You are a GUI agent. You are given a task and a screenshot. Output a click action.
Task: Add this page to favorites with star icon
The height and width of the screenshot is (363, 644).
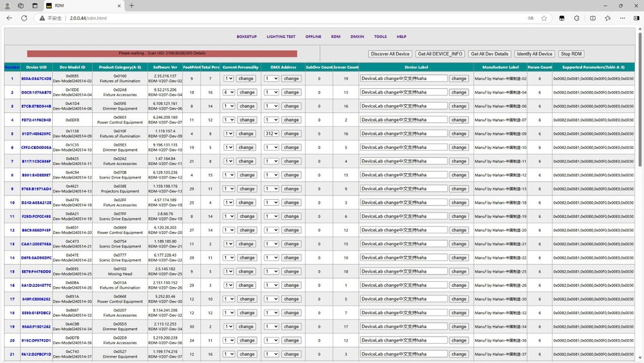[x=544, y=18]
